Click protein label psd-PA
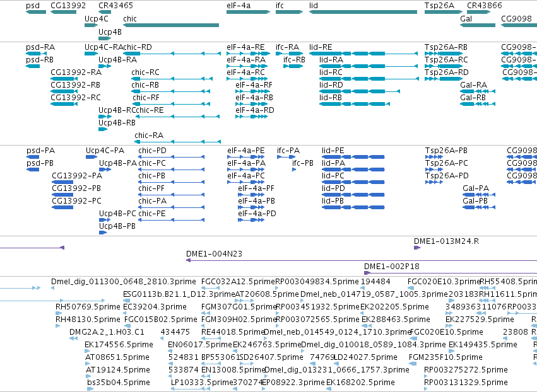Screen dimensions: 537x392 tap(41, 151)
